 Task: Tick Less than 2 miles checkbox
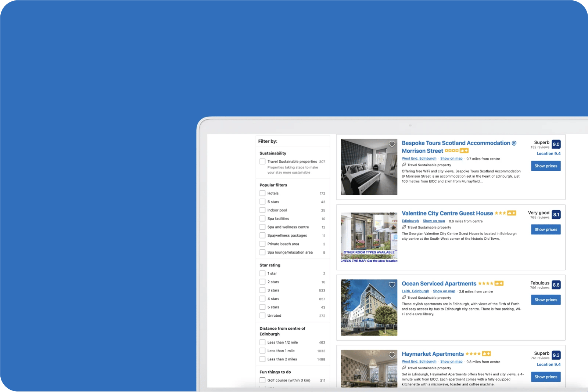tap(262, 359)
